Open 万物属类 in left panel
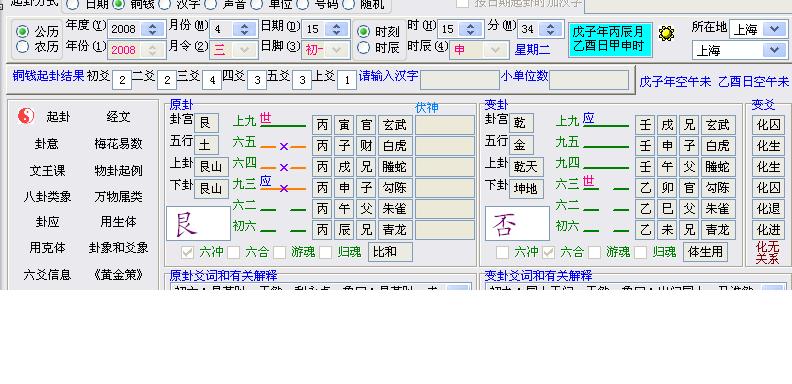This screenshot has height=384, width=792. [x=119, y=197]
